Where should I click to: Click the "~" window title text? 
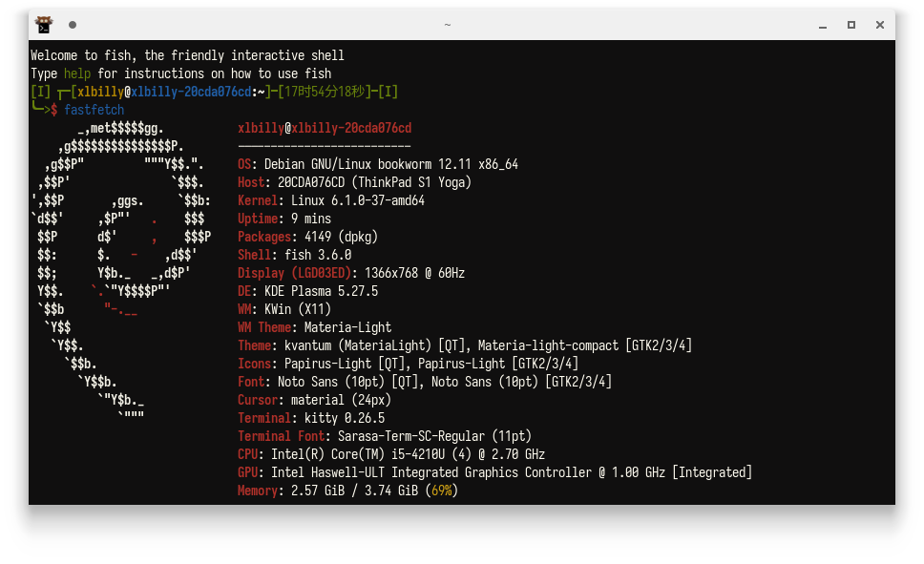coord(448,25)
